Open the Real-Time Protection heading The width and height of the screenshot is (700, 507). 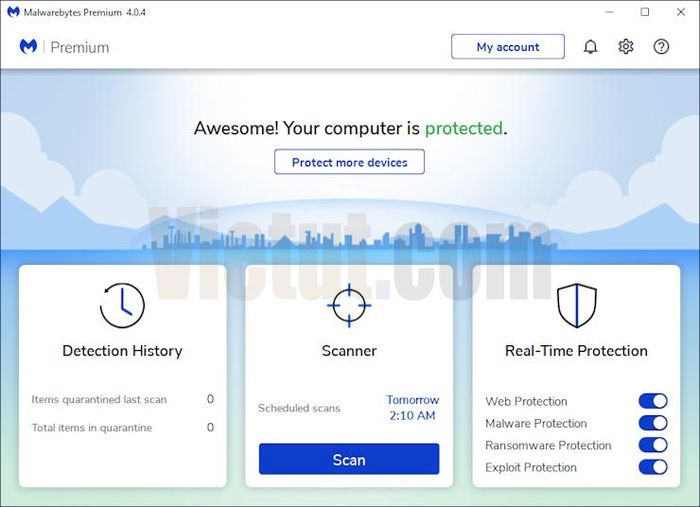pyautogui.click(x=576, y=351)
